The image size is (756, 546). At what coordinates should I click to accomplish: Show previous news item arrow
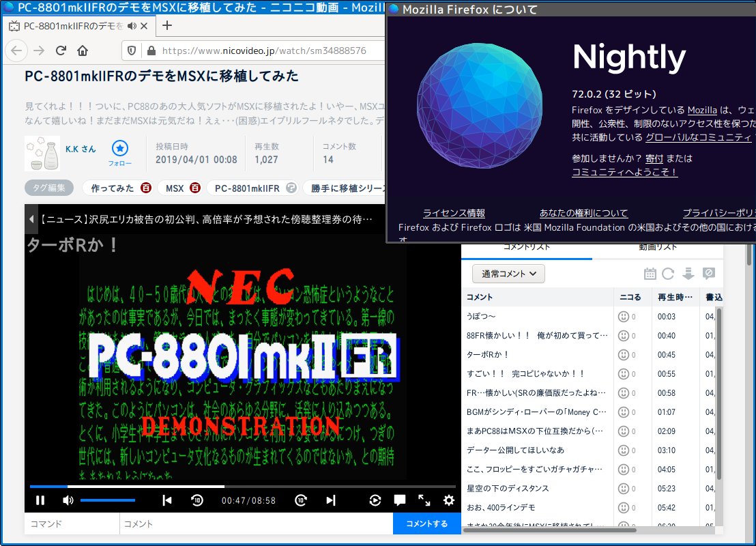[31, 220]
